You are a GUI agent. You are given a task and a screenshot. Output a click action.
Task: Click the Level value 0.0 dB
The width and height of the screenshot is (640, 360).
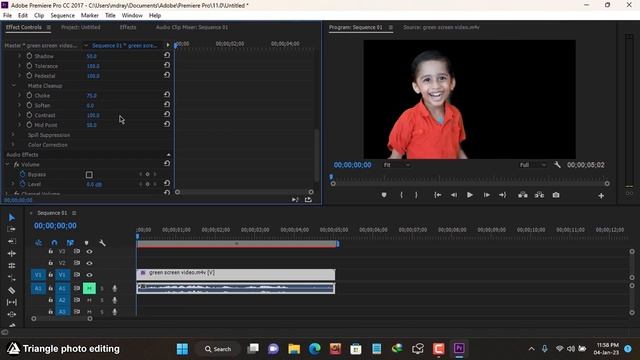click(94, 184)
